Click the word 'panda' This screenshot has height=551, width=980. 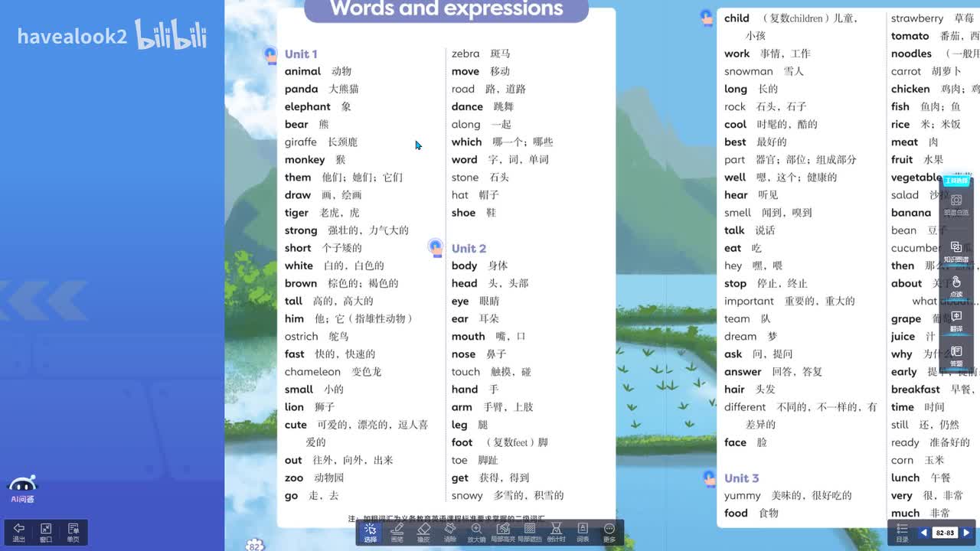pos(301,90)
